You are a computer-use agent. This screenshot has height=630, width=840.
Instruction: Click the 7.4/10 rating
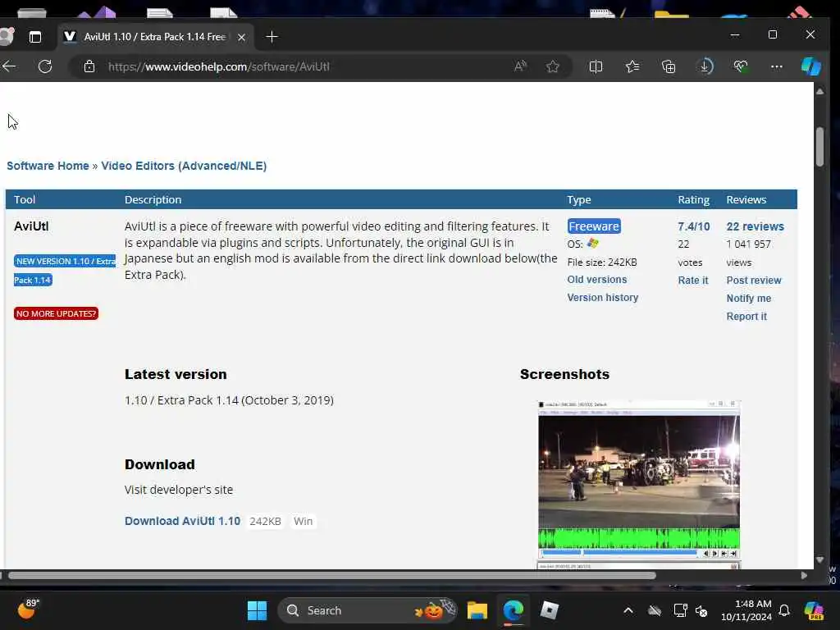click(x=694, y=226)
